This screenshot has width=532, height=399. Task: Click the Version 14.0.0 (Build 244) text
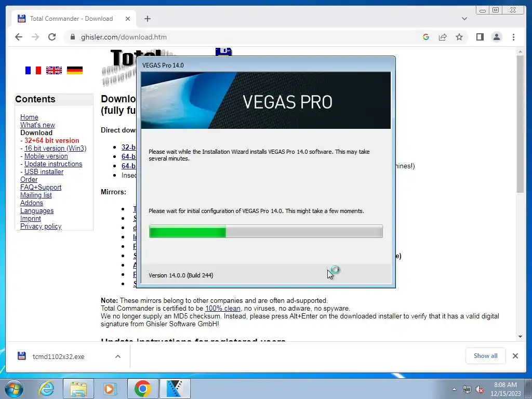click(x=181, y=275)
